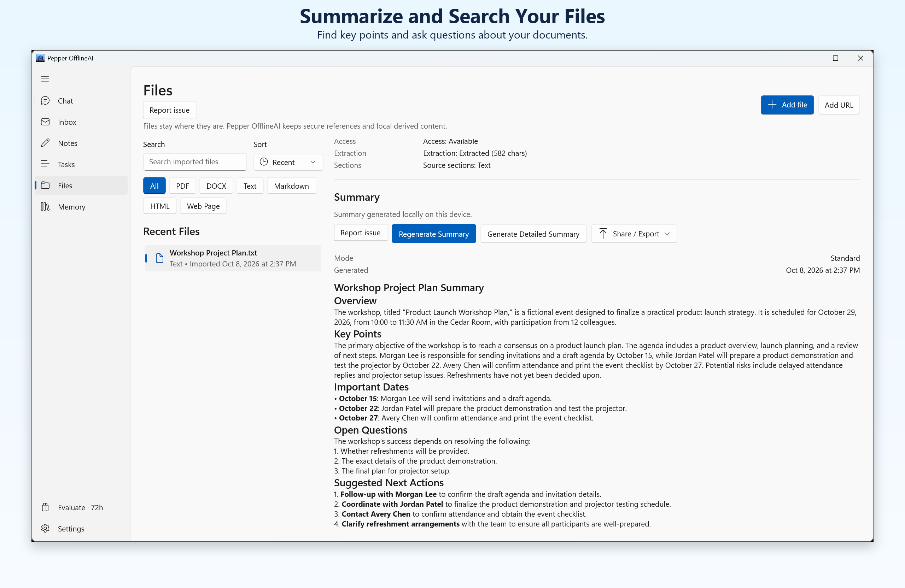Open the Settings gear icon
Image resolution: width=905 pixels, height=588 pixels.
[45, 528]
